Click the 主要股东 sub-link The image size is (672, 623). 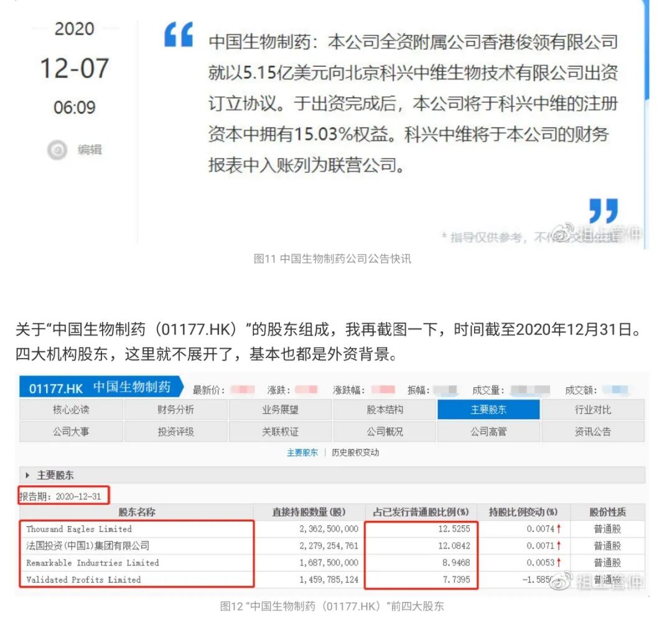point(302,453)
